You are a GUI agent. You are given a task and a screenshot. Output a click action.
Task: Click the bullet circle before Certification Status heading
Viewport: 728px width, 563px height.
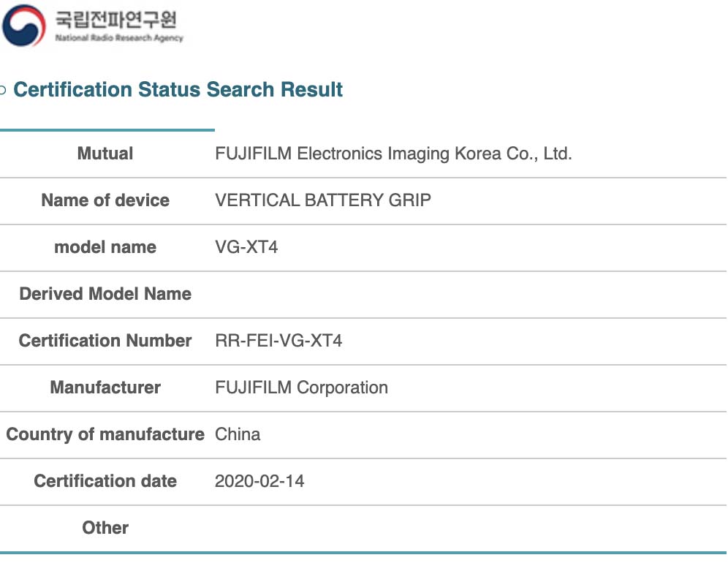3,90
